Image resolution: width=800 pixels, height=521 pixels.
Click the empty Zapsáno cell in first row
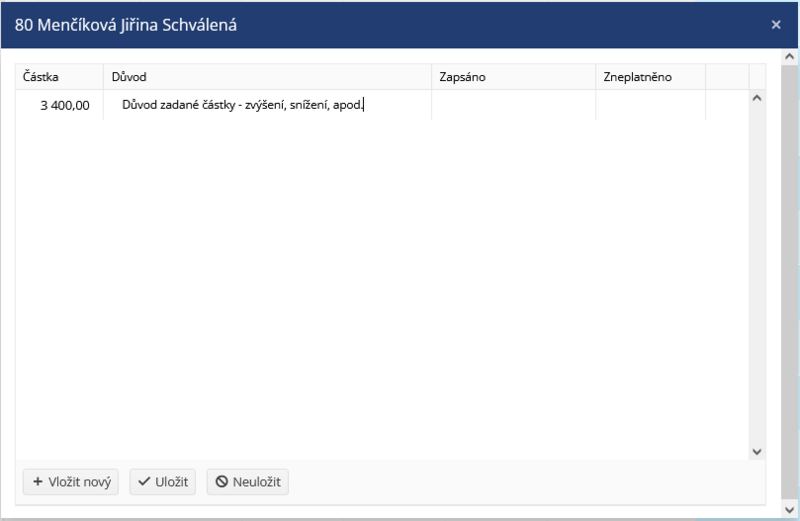click(x=513, y=105)
